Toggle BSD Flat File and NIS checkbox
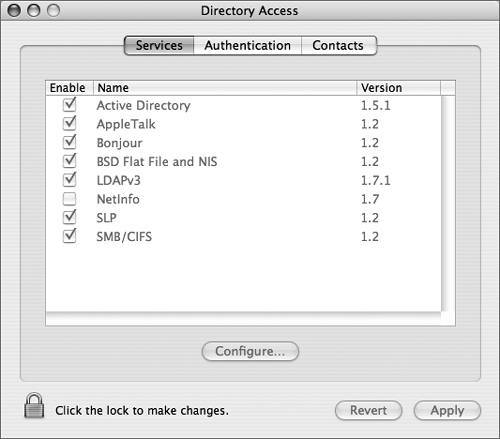Viewport: 500px width, 439px height. coord(70,161)
